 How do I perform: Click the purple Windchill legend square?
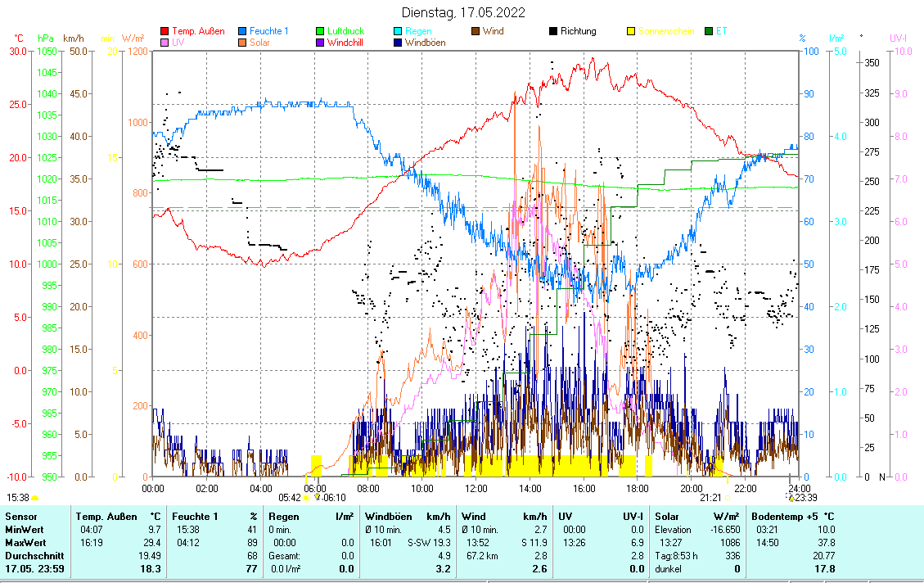point(321,43)
